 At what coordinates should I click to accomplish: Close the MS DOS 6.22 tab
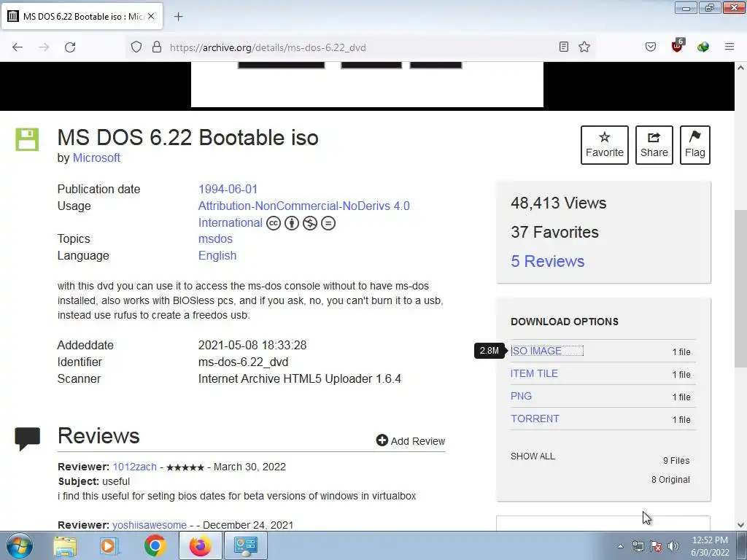point(151,16)
